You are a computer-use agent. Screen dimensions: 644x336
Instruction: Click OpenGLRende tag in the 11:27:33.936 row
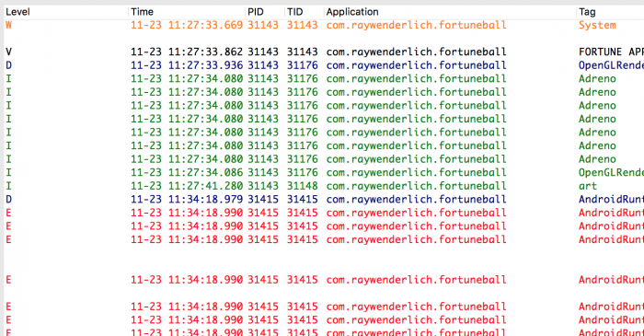coord(611,65)
